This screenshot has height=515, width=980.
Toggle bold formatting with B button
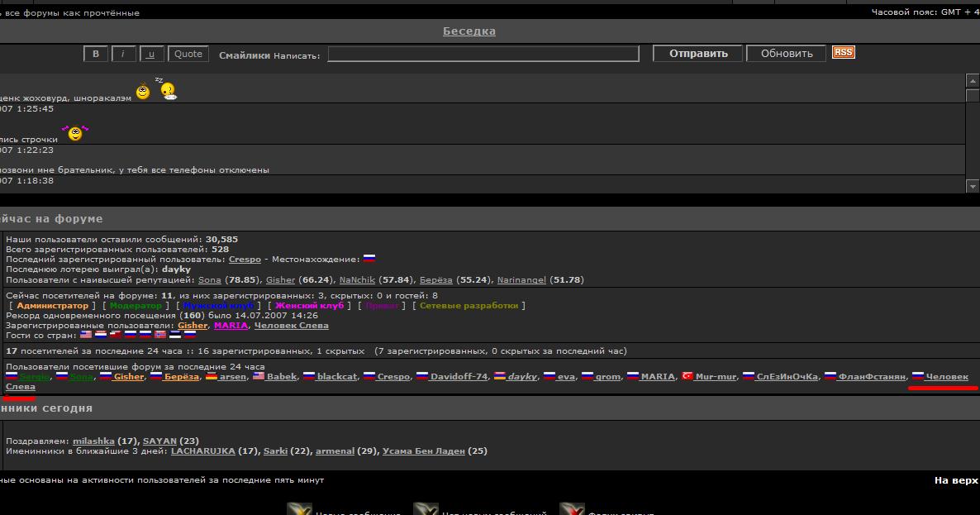96,54
